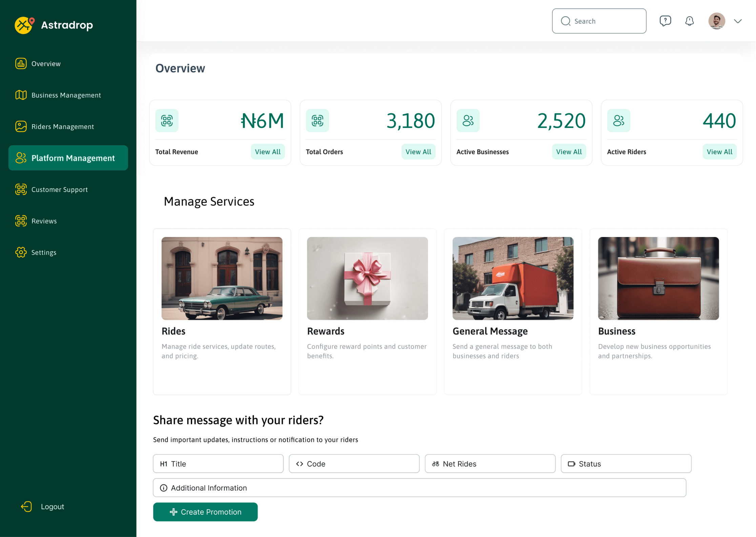The width and height of the screenshot is (756, 537).
Task: Click the Logout arrow icon
Action: pyautogui.click(x=26, y=507)
